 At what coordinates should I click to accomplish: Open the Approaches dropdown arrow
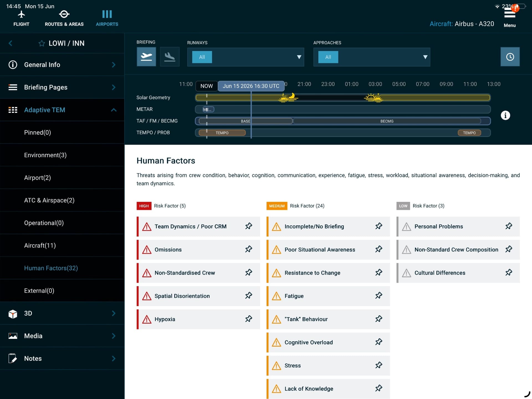pos(425,57)
